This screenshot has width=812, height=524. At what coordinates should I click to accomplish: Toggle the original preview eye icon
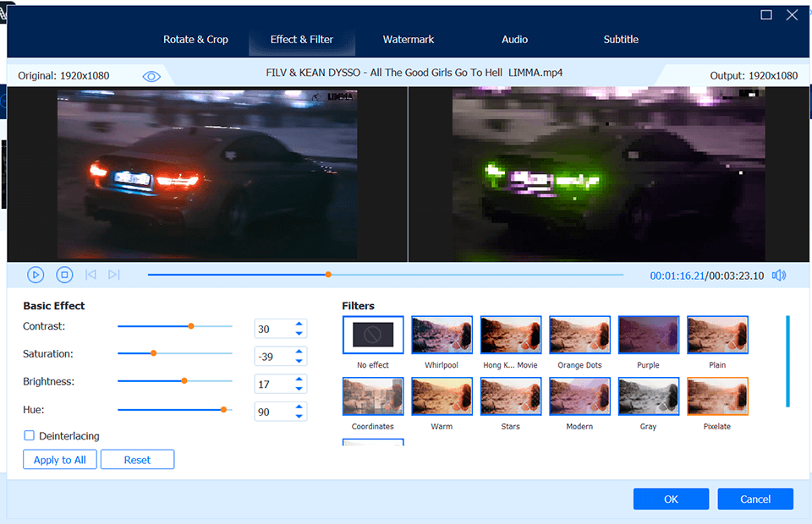(151, 75)
